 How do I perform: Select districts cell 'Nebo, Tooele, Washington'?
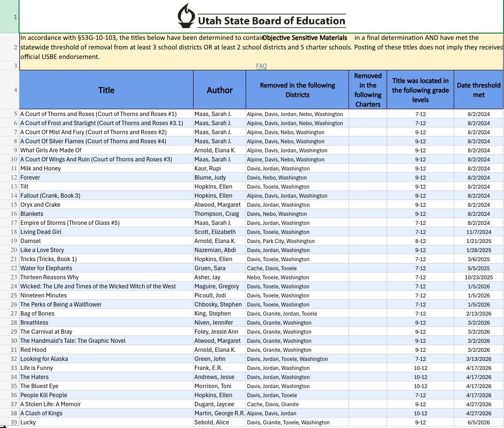coord(297,277)
